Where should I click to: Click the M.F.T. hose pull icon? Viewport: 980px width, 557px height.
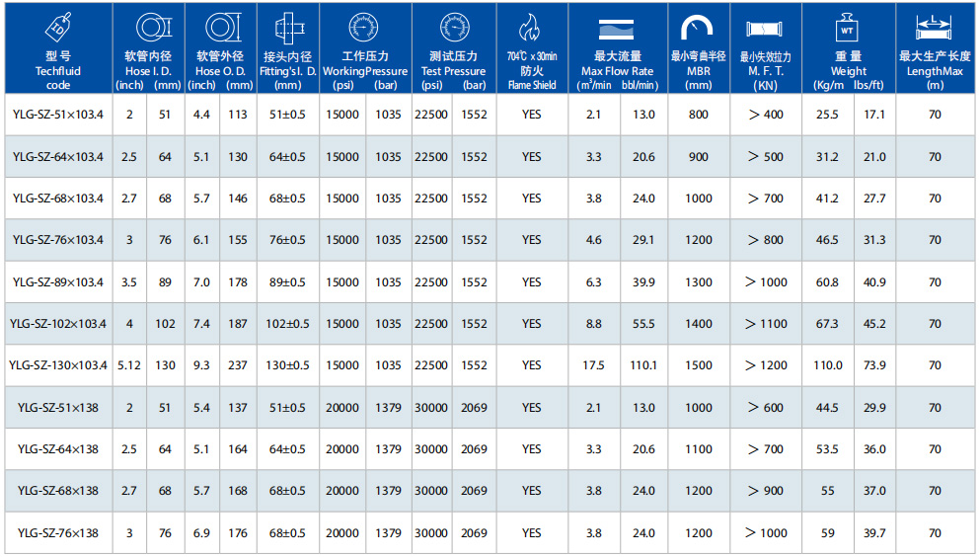[x=766, y=29]
